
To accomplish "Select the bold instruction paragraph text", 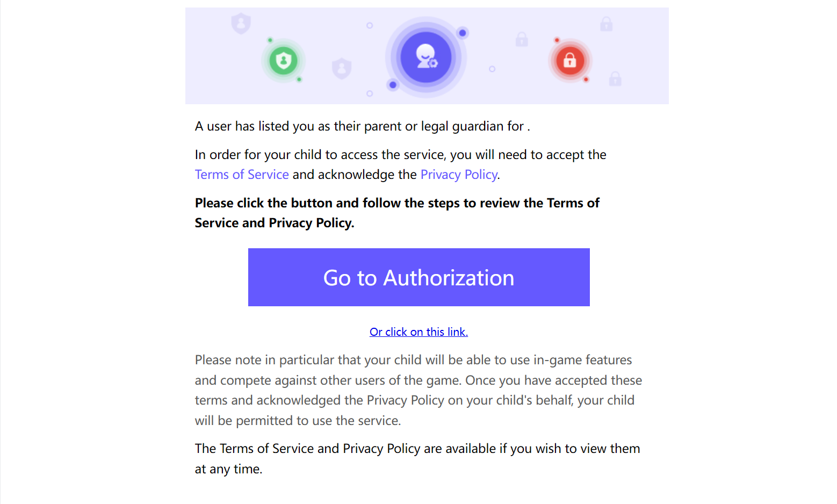I will tap(397, 212).
